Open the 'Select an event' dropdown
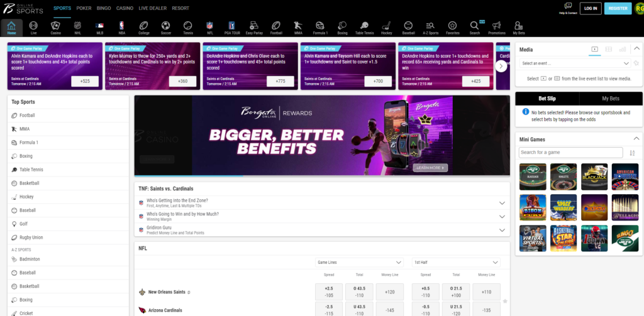 point(575,63)
